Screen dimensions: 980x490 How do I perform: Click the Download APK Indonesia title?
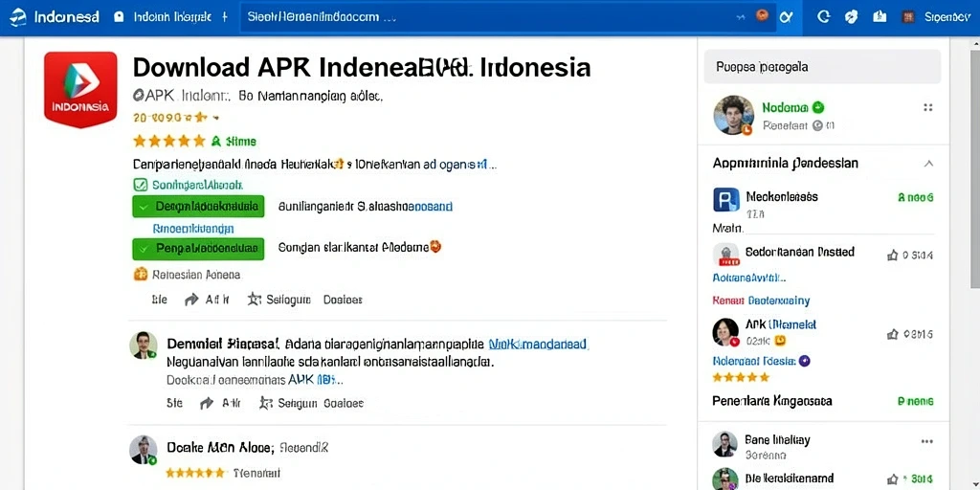pos(361,68)
